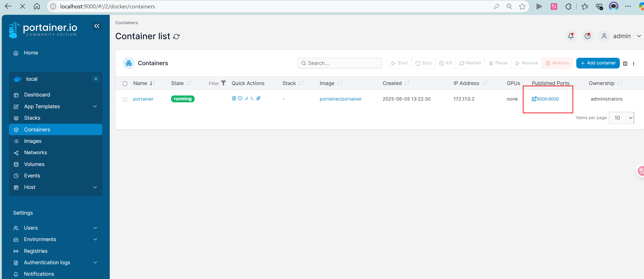This screenshot has height=279, width=644.
Task: Open browser essentials heart icon
Action: pos(599,6)
